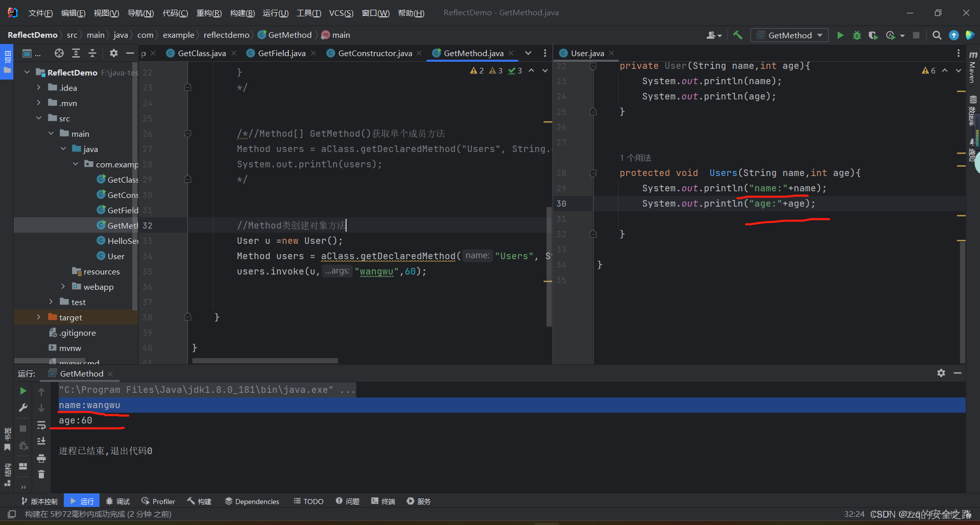Open Search Everywhere magnifier icon
Screen dimensions: 980x525
937,35
